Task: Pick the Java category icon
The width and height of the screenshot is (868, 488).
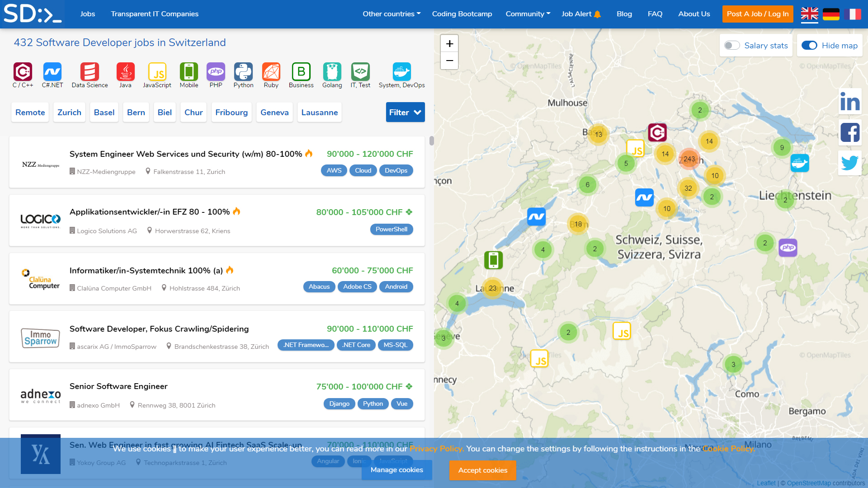Action: click(x=125, y=72)
